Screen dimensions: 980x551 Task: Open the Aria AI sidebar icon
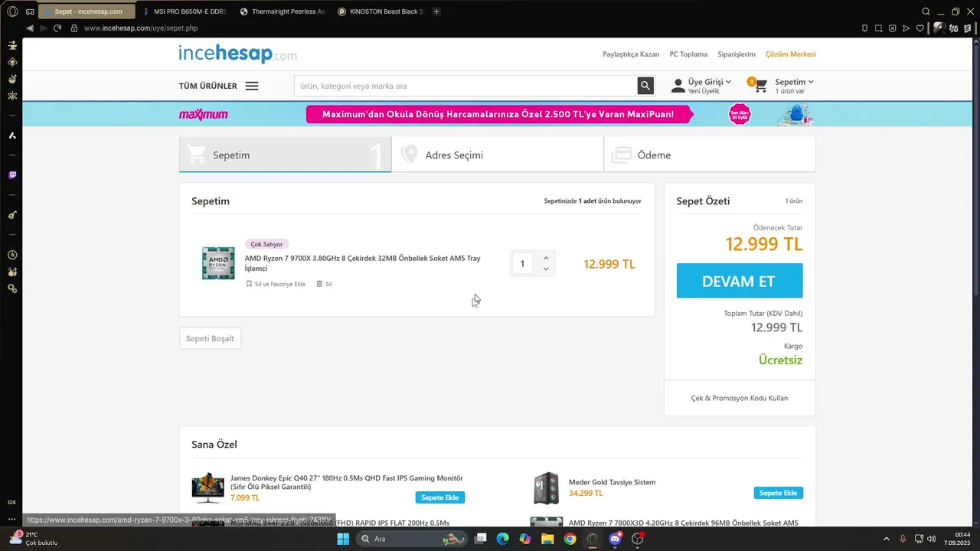12,135
